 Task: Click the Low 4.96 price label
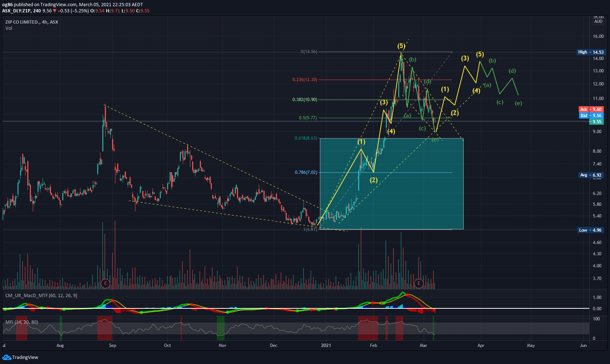(591, 230)
